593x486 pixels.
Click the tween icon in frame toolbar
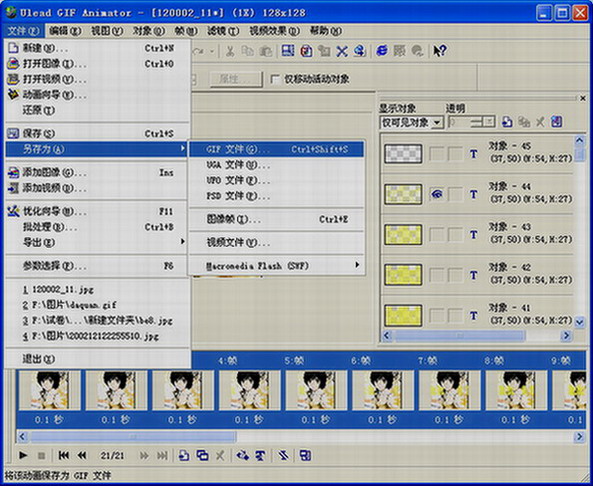[x=242, y=455]
